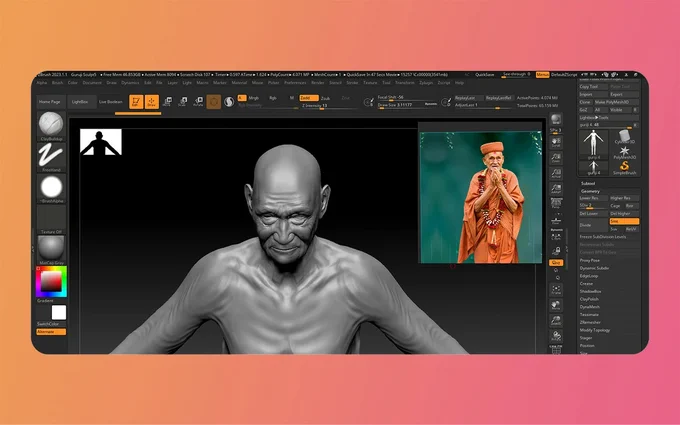The width and height of the screenshot is (680, 425).
Task: Expand the EdgeLoop section
Action: click(589, 276)
